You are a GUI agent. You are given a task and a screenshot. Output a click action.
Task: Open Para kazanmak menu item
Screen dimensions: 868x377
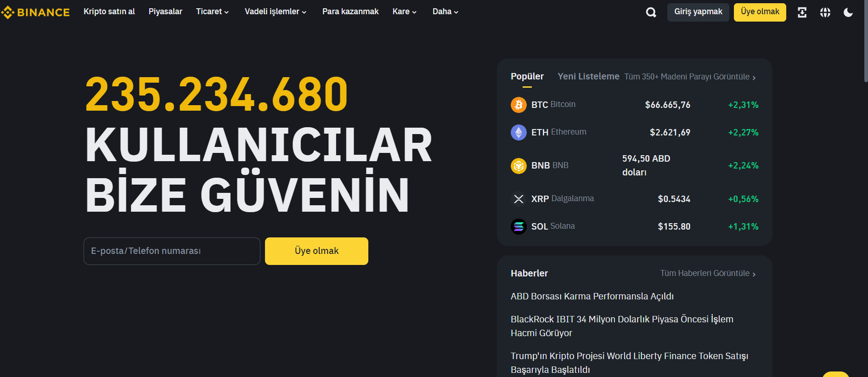pos(350,11)
